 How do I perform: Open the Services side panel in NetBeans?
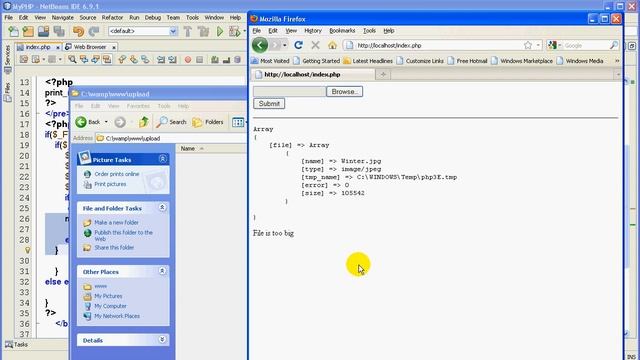click(7, 59)
